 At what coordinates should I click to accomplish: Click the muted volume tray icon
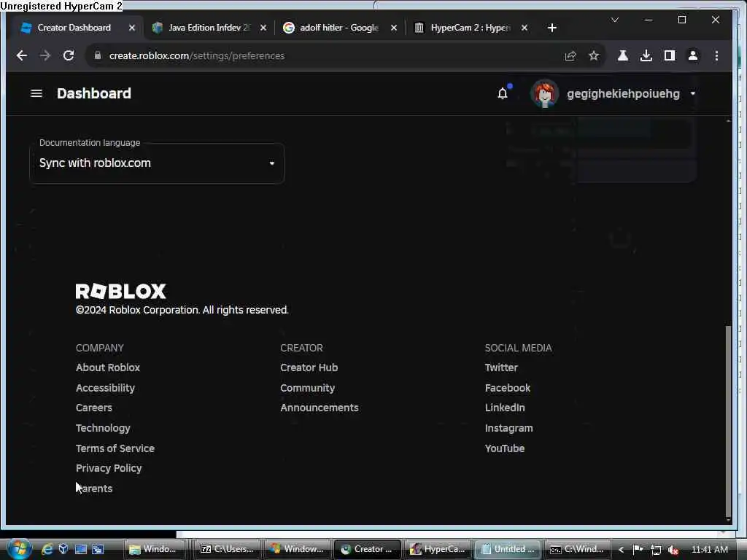pyautogui.click(x=673, y=550)
